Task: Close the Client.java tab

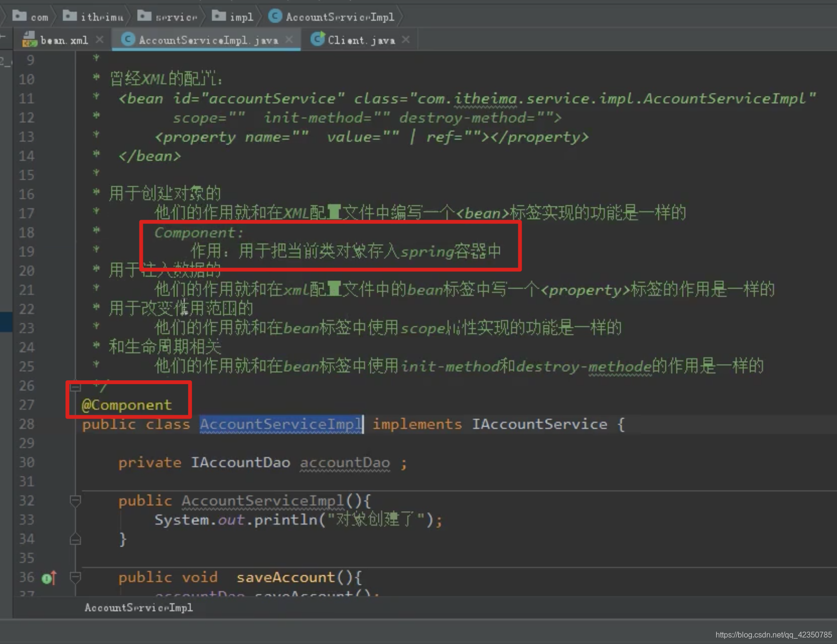Action: 406,40
